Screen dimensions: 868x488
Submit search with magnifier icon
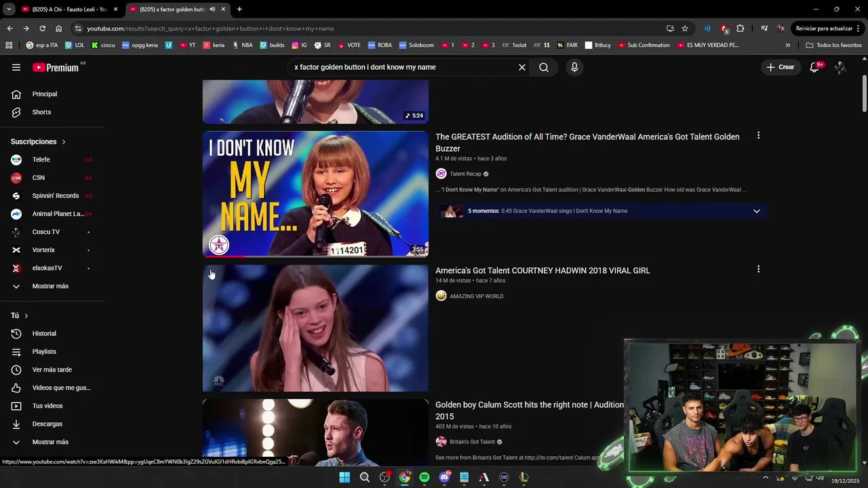544,67
